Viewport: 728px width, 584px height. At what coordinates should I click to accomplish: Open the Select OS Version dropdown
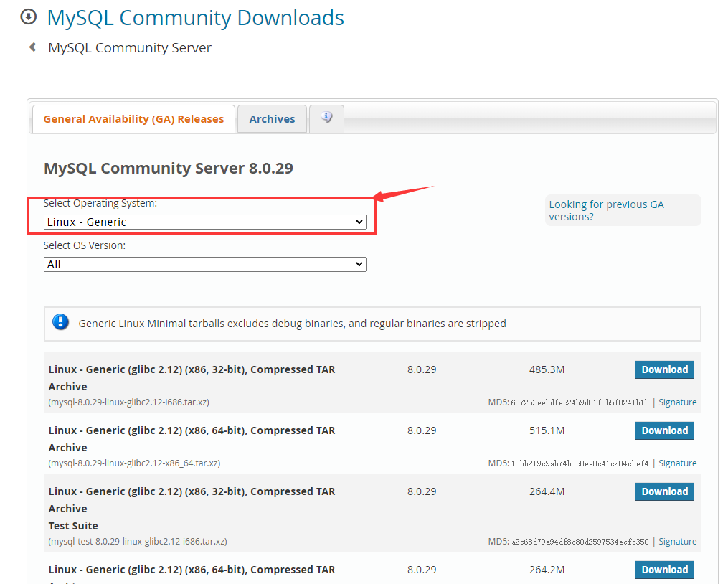tap(204, 264)
